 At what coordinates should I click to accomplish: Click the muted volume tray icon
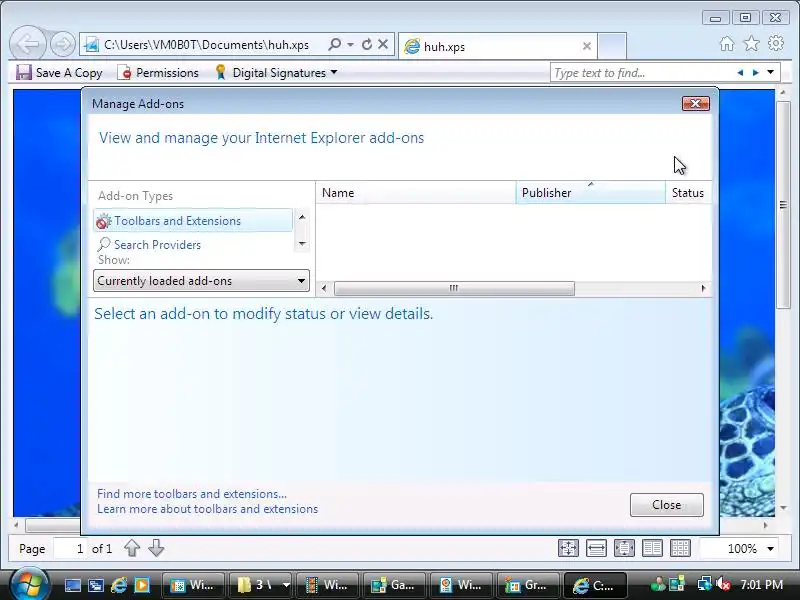pos(723,584)
